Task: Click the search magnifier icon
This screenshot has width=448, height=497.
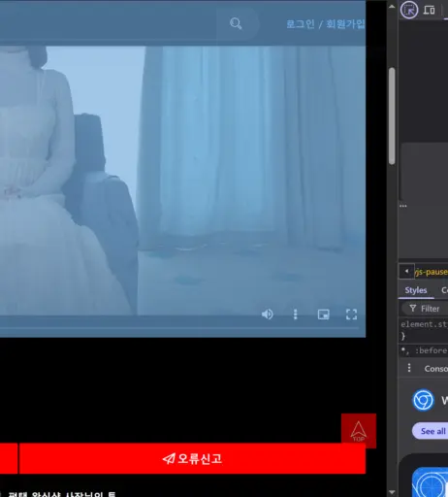Action: click(x=236, y=23)
